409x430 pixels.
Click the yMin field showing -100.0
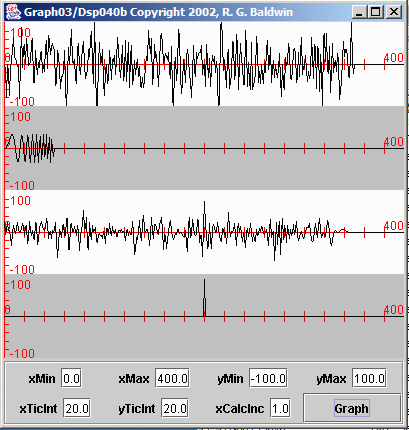coord(268,379)
